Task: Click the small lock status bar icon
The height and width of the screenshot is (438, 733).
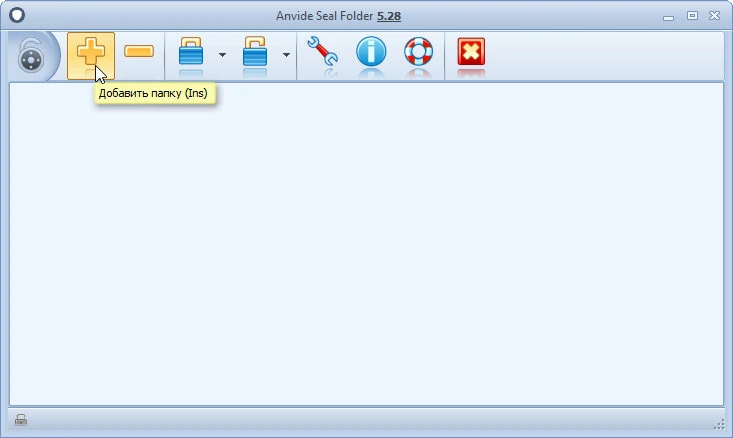Action: point(21,420)
